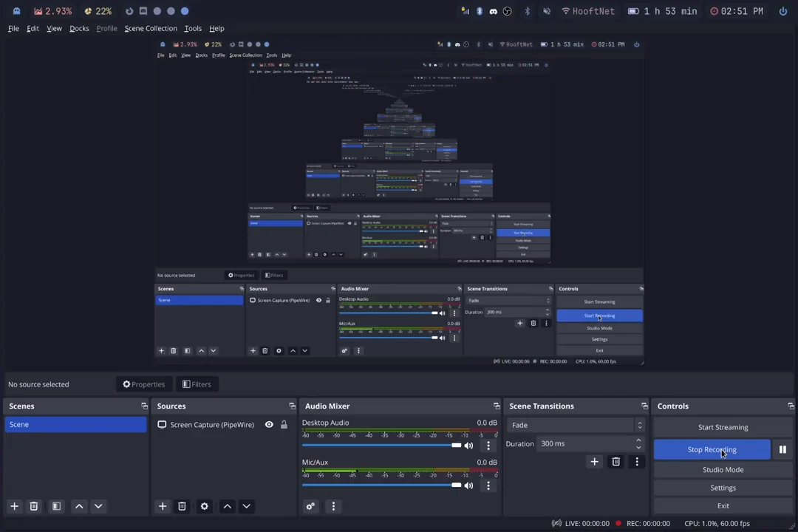Viewport: 798px width, 532px height.
Task: Remove the selected scene using the trash icon
Action: [x=34, y=506]
